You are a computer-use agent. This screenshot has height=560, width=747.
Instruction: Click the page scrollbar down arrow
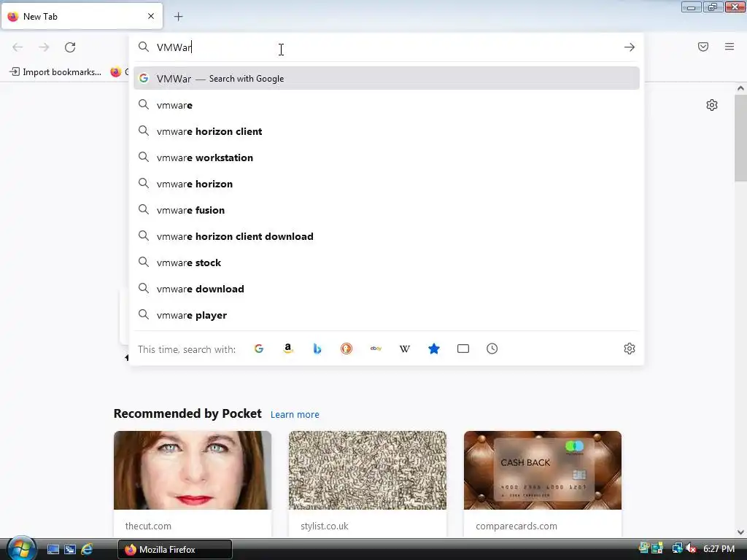pos(740,532)
